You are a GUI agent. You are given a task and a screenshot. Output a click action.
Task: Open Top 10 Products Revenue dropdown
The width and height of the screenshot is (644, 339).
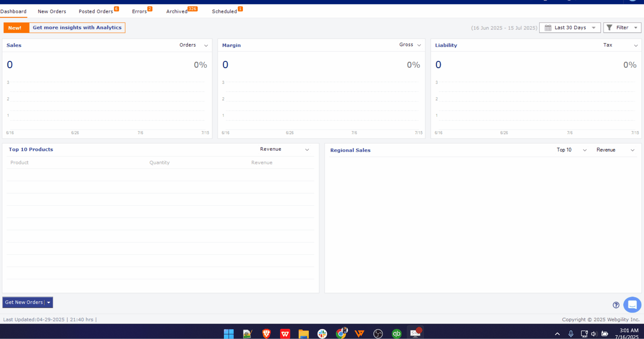click(307, 150)
